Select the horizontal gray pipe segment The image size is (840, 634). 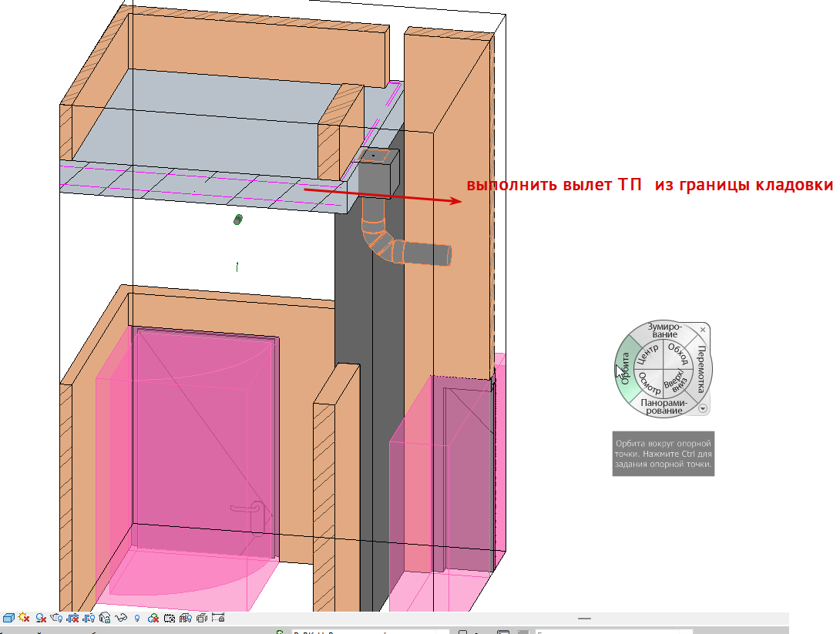point(426,253)
